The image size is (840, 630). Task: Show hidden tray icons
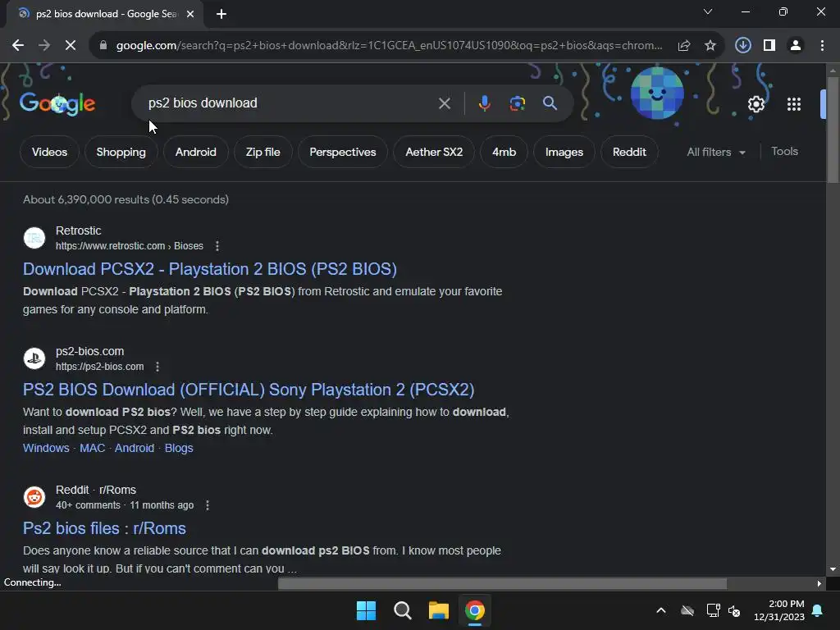pyautogui.click(x=661, y=610)
